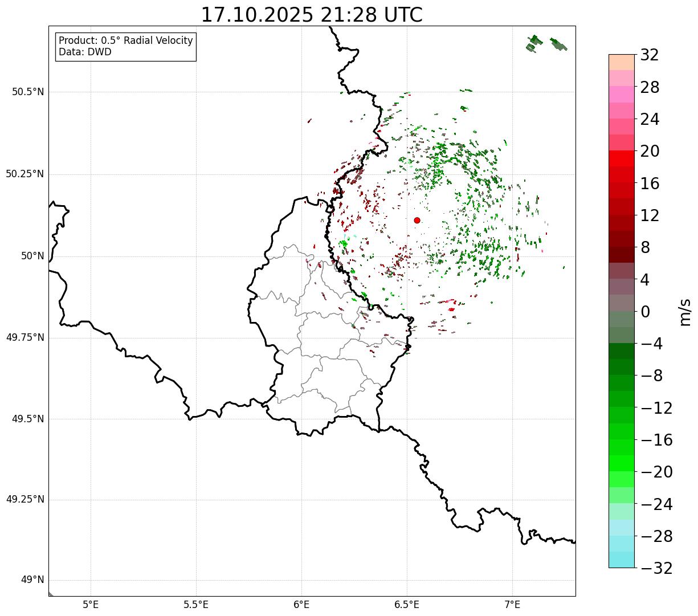Click the 50°N latitude label
Image resolution: width=698 pixels, height=616 pixels.
coord(32,256)
